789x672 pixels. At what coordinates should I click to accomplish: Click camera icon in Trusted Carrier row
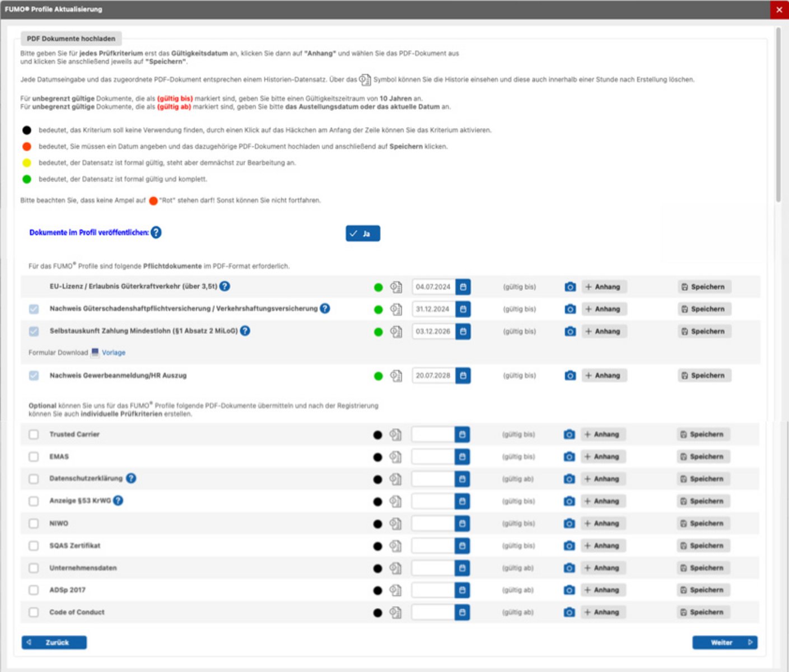coord(569,435)
